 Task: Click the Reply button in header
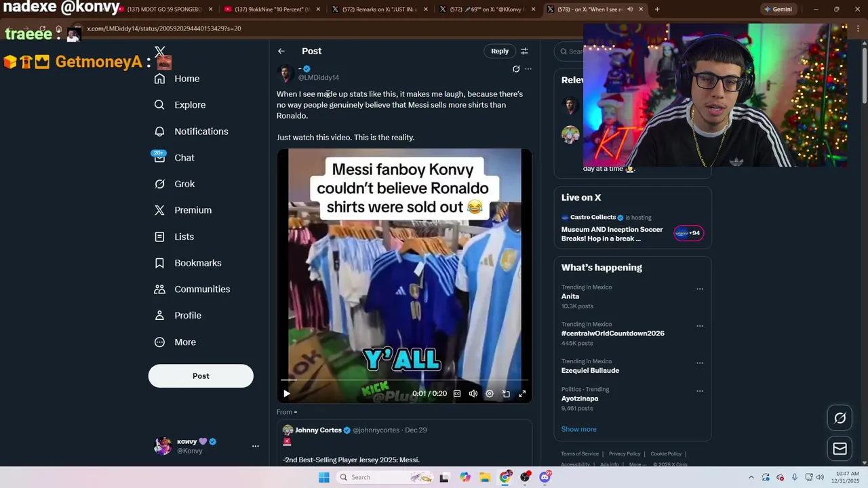pyautogui.click(x=500, y=52)
